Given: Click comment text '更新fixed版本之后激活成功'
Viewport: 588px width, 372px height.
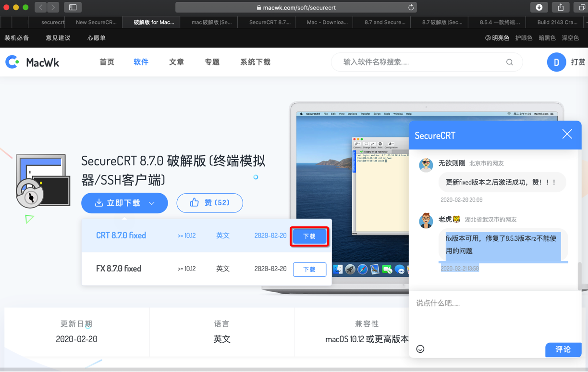Looking at the screenshot, I should [x=502, y=182].
